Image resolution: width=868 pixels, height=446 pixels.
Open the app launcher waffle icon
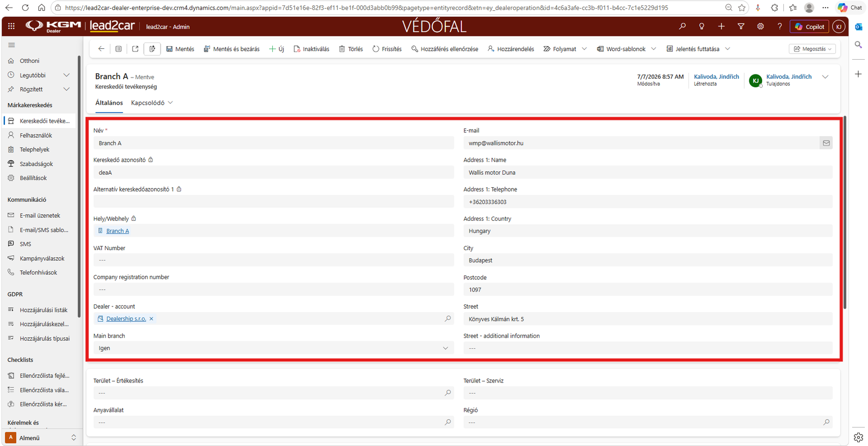point(11,26)
